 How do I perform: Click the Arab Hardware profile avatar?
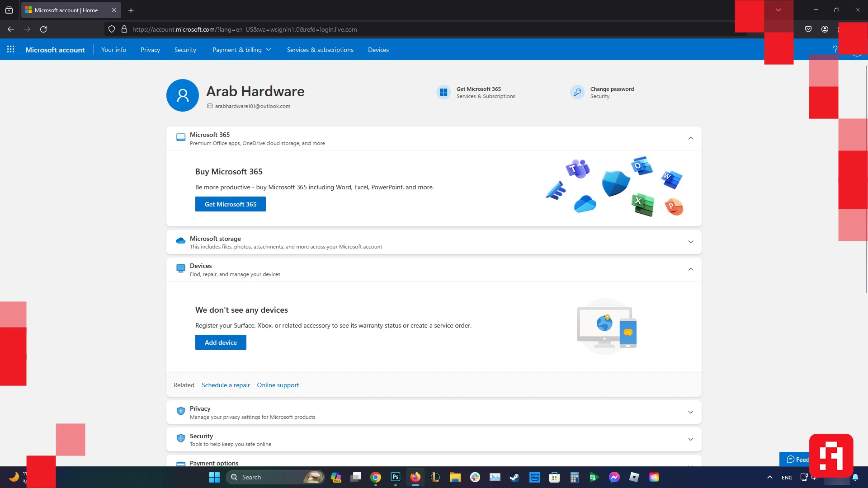183,95
